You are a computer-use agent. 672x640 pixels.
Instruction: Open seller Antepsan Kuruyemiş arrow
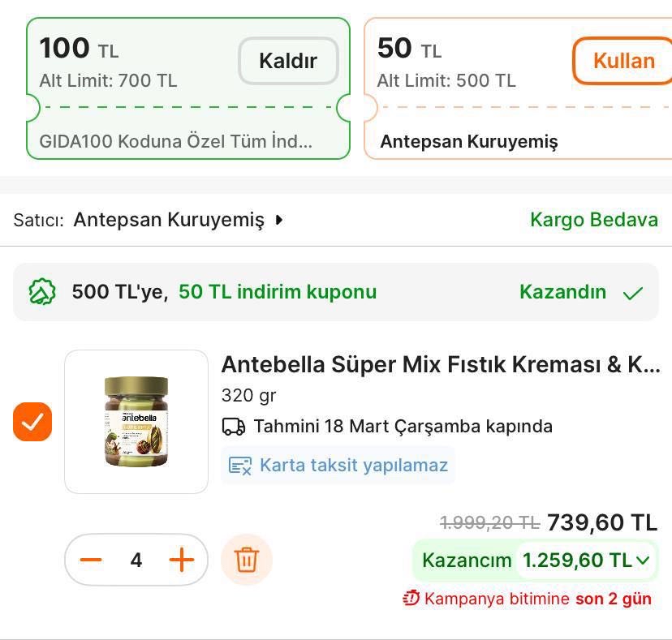(279, 219)
